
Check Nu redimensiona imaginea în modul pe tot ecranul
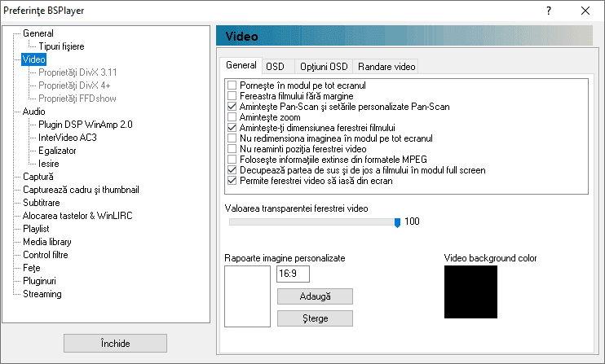coord(232,138)
